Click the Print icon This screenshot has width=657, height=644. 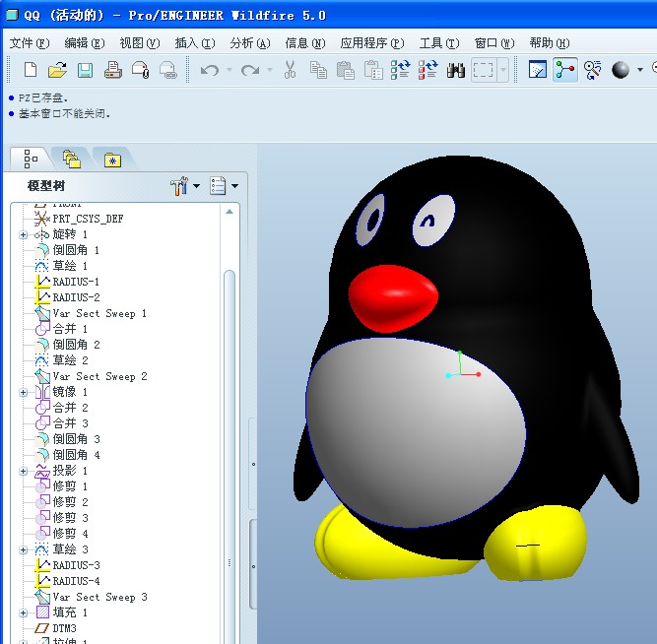pyautogui.click(x=112, y=70)
